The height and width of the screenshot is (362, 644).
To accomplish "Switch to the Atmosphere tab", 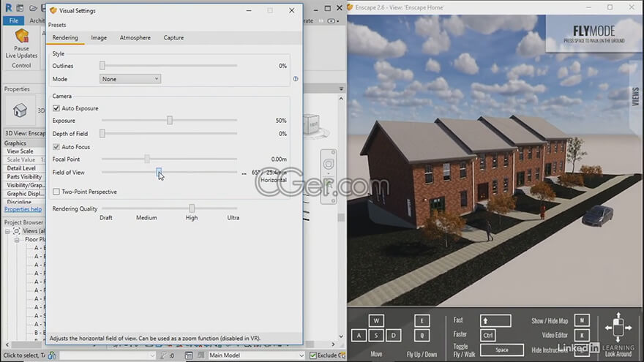I will tap(135, 38).
